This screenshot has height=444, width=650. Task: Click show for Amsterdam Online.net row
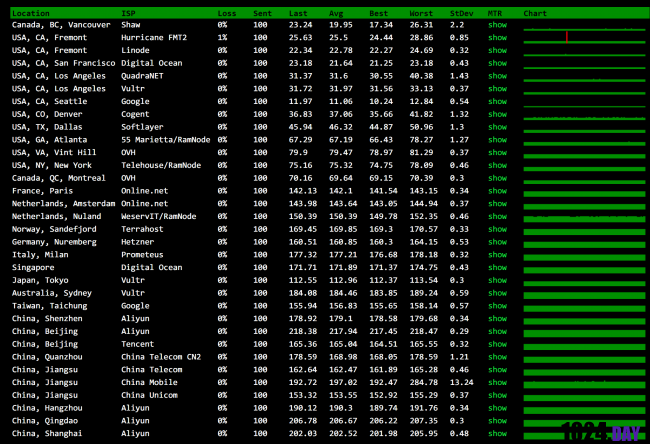coord(497,204)
